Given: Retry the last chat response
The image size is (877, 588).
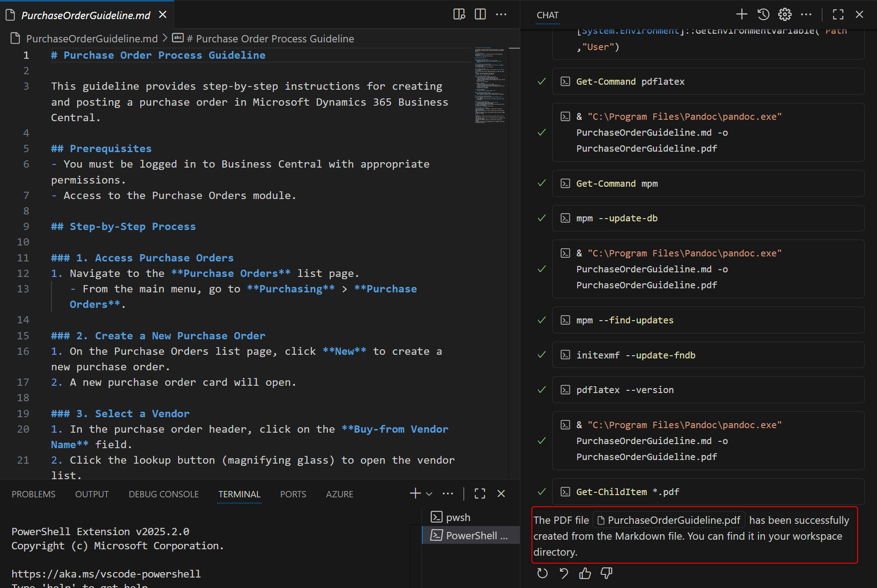Looking at the screenshot, I should [x=542, y=573].
